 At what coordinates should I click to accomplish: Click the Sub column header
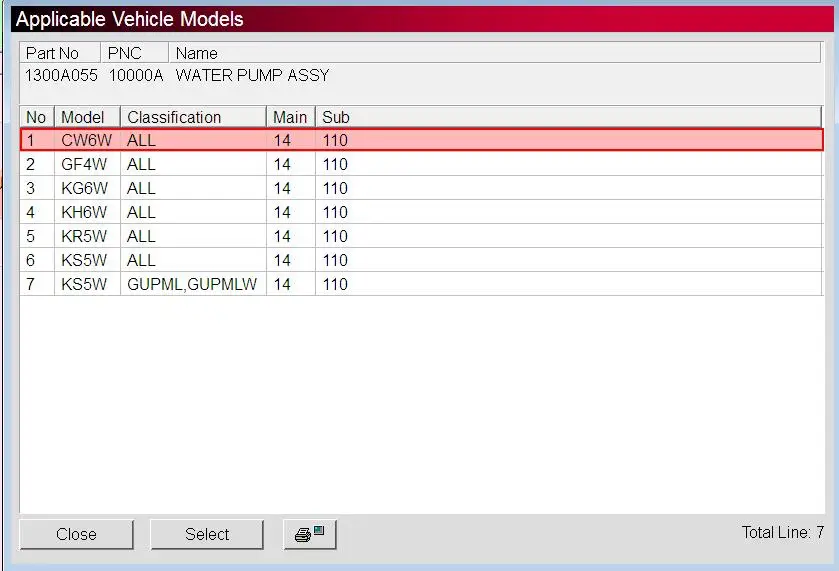tap(568, 117)
